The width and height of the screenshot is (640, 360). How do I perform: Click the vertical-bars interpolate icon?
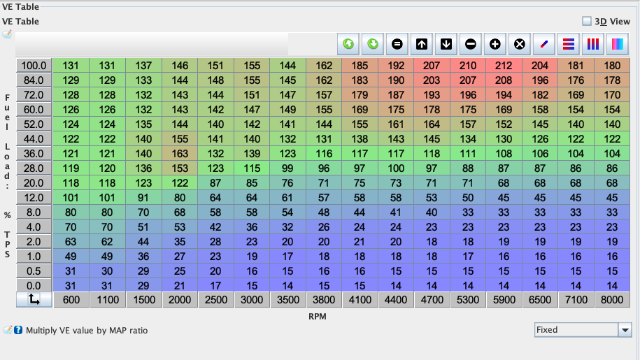[593, 44]
